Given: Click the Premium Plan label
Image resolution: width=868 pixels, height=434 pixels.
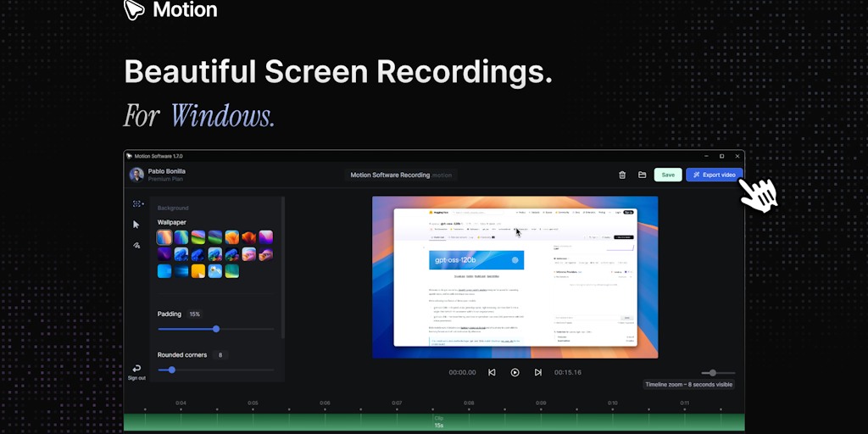Looking at the screenshot, I should [x=165, y=180].
